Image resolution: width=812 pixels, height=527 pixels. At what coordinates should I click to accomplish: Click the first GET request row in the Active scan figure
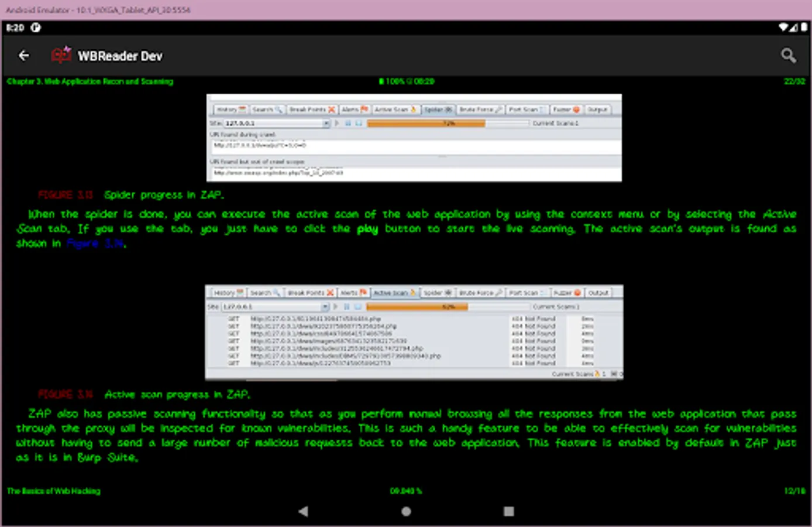click(x=410, y=319)
